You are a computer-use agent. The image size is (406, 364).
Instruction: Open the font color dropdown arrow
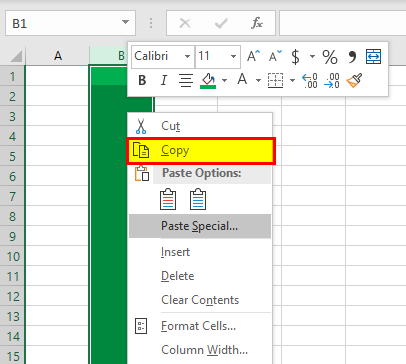pyautogui.click(x=258, y=80)
